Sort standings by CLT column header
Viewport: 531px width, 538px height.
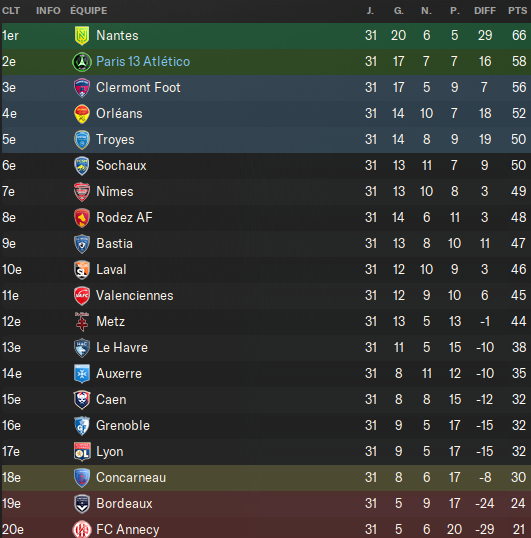coord(11,11)
